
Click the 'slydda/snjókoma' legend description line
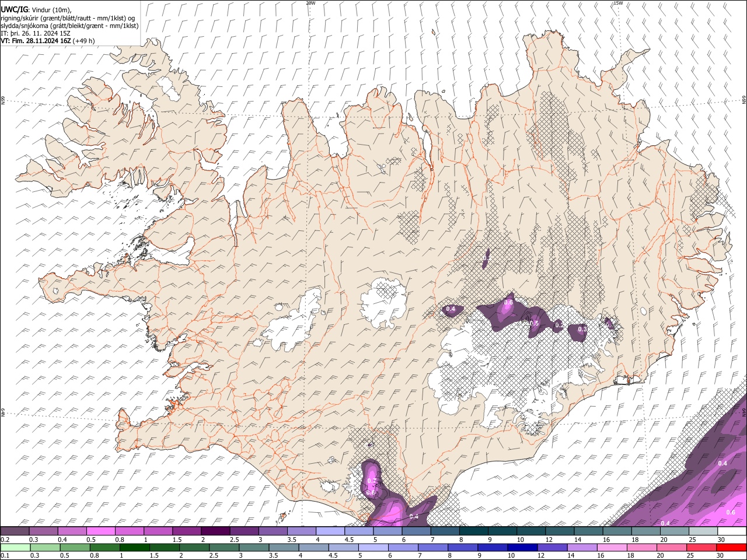coord(69,26)
